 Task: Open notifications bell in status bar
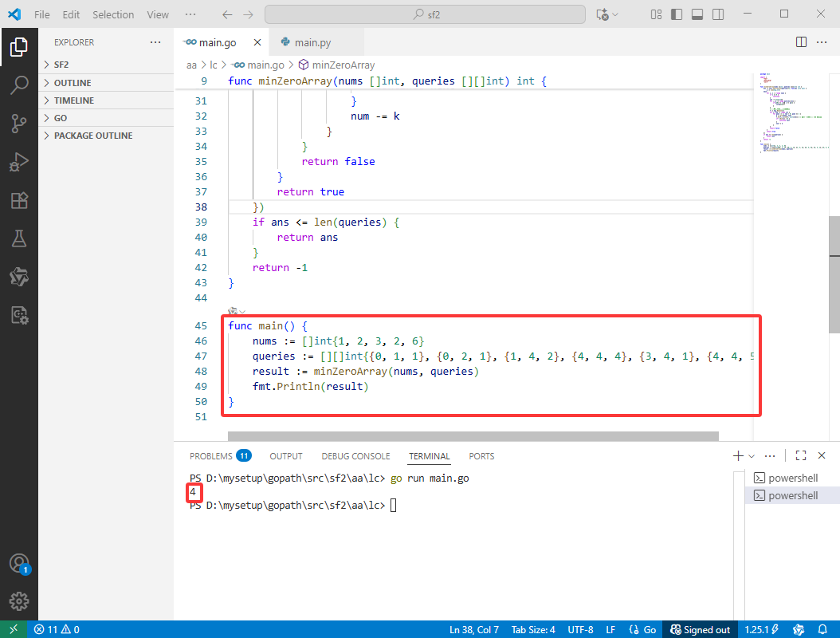[822, 629]
